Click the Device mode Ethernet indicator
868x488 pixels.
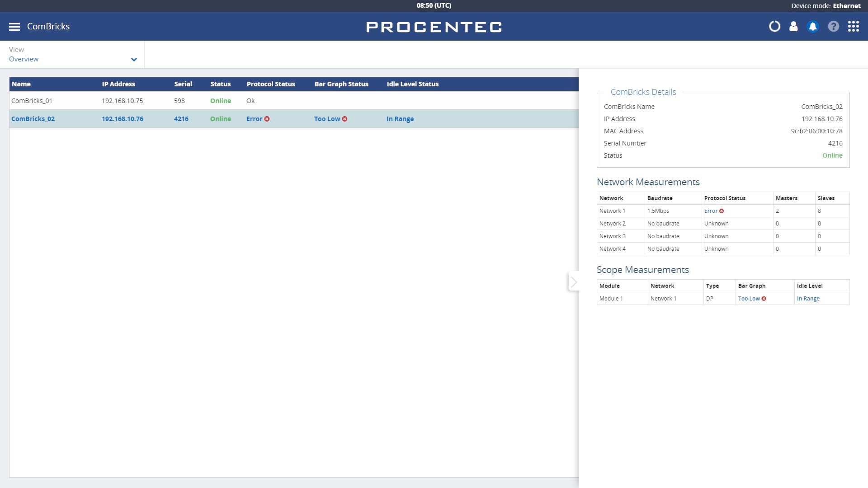pos(826,6)
